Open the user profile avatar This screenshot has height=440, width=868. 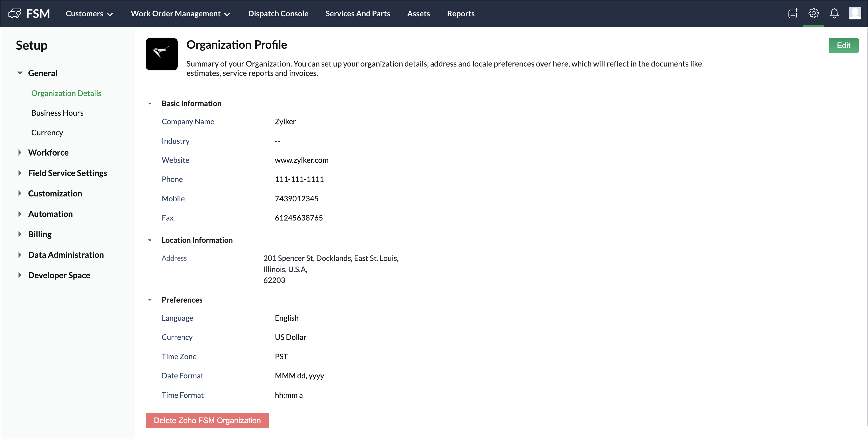[855, 13]
